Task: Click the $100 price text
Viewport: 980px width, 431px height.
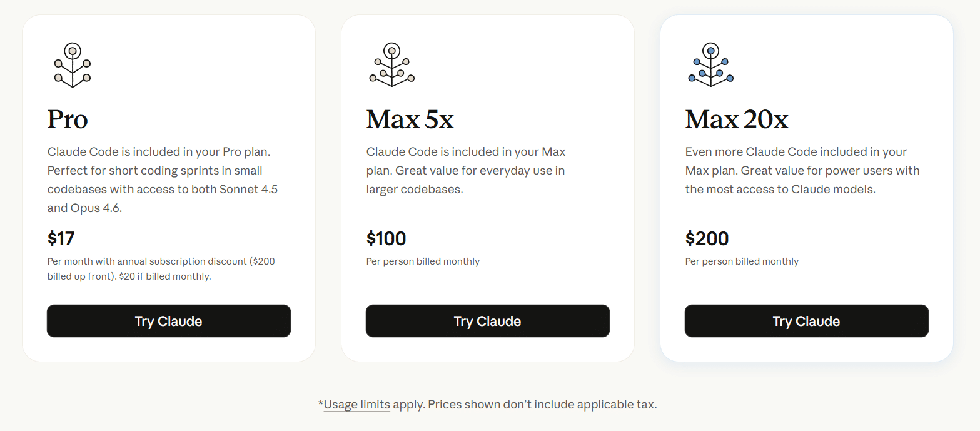Action: tap(386, 238)
